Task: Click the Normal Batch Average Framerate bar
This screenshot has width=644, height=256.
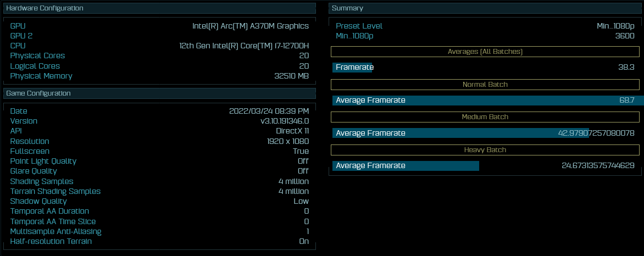Action: click(x=485, y=101)
